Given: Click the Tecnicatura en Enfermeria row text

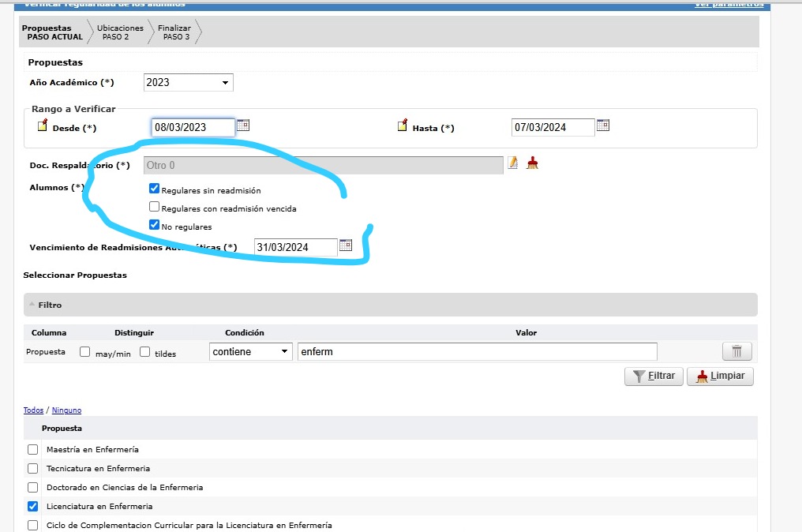Looking at the screenshot, I should pos(98,469).
